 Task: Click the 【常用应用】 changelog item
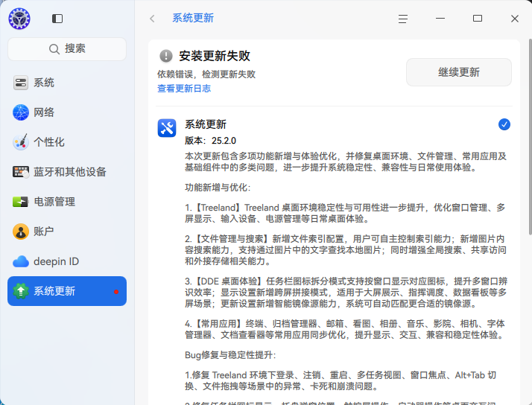(x=346, y=329)
